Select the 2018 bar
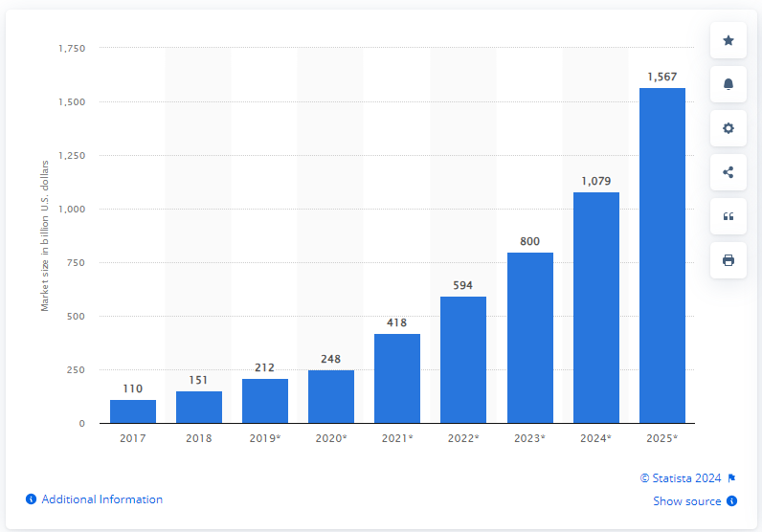Image resolution: width=762 pixels, height=532 pixels. (x=199, y=408)
